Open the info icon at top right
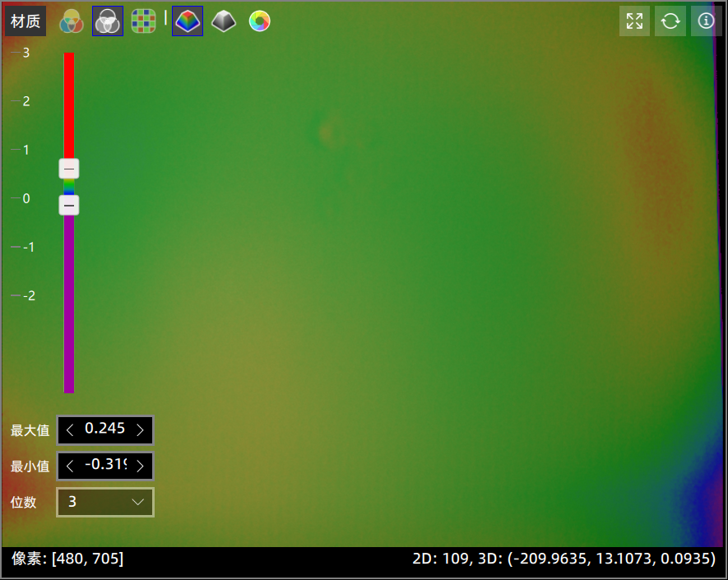Viewport: 728px width, 580px height. click(706, 21)
